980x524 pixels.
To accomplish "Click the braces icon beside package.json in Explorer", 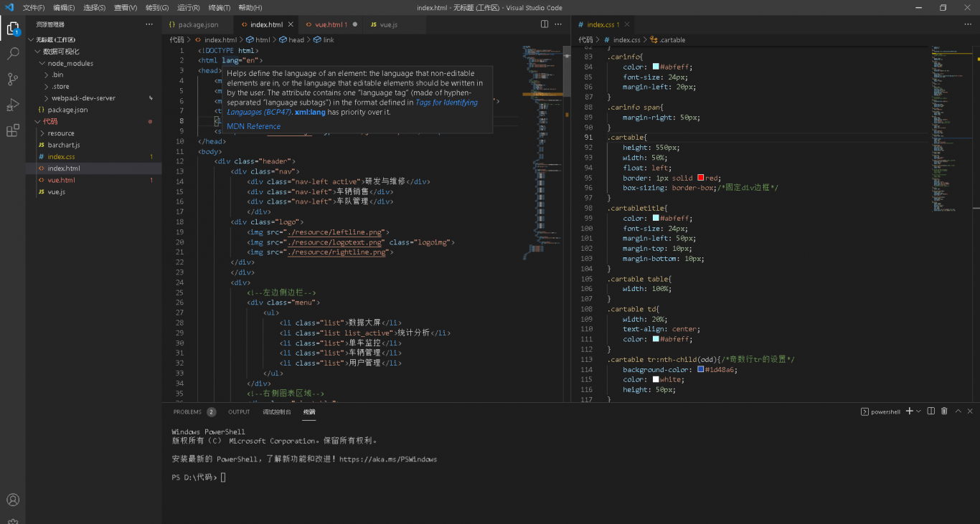I will 42,110.
